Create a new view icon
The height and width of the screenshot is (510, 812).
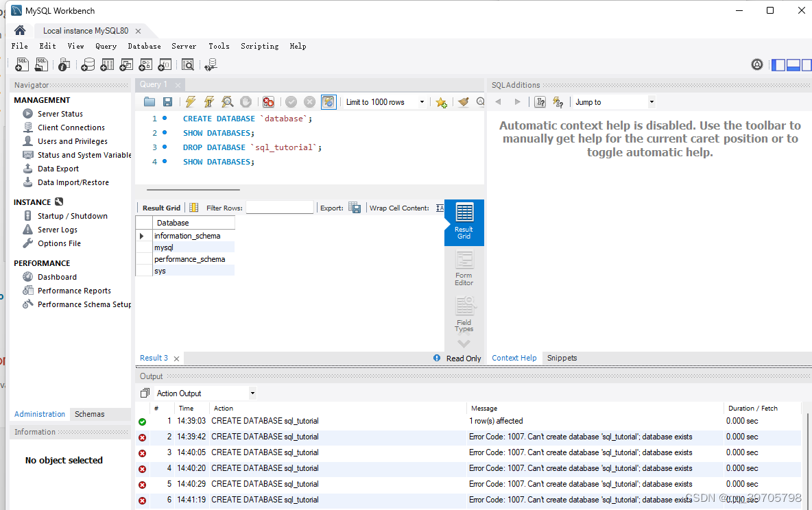tap(126, 64)
